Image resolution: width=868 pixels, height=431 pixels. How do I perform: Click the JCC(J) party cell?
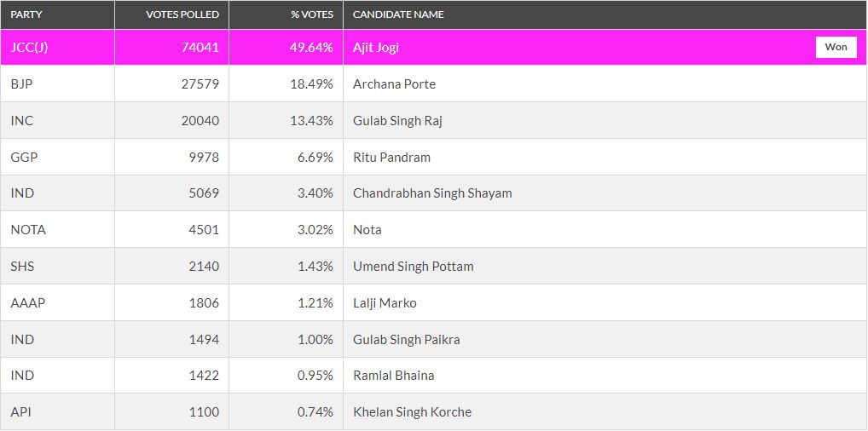29,48
